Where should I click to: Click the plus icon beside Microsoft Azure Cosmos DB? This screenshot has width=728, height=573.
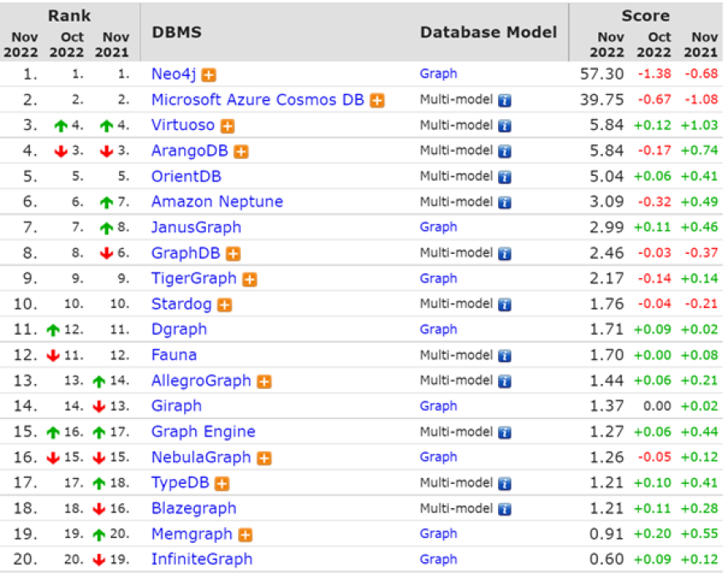[x=377, y=100]
